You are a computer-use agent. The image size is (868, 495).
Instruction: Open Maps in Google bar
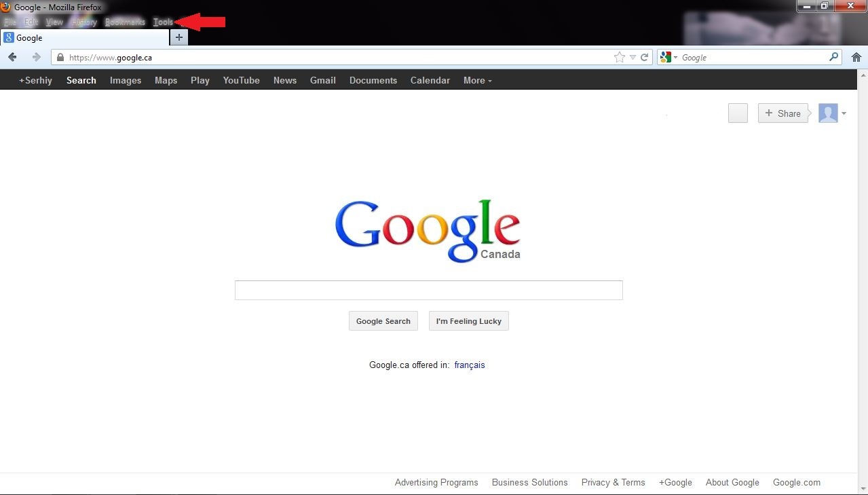click(166, 80)
